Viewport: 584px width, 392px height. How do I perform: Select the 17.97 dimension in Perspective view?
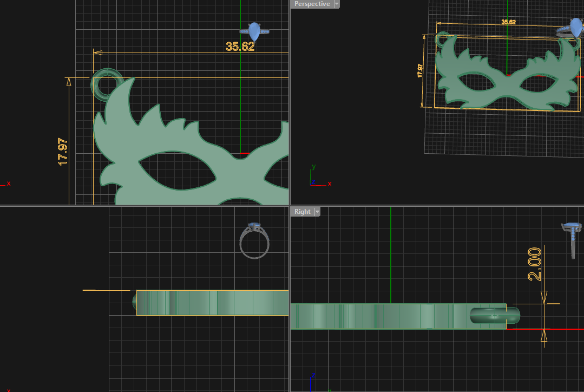click(420, 70)
